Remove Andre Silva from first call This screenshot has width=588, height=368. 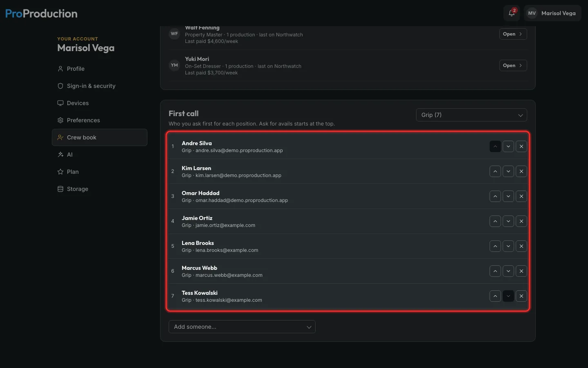tap(521, 146)
